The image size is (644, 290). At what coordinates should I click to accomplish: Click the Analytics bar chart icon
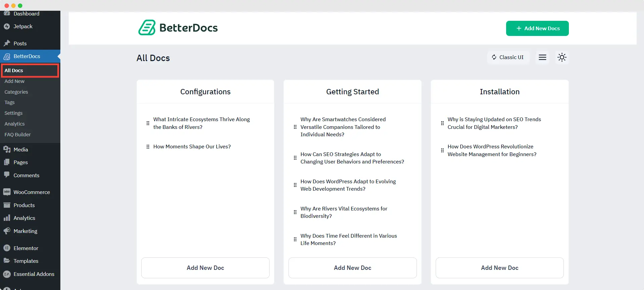7,218
